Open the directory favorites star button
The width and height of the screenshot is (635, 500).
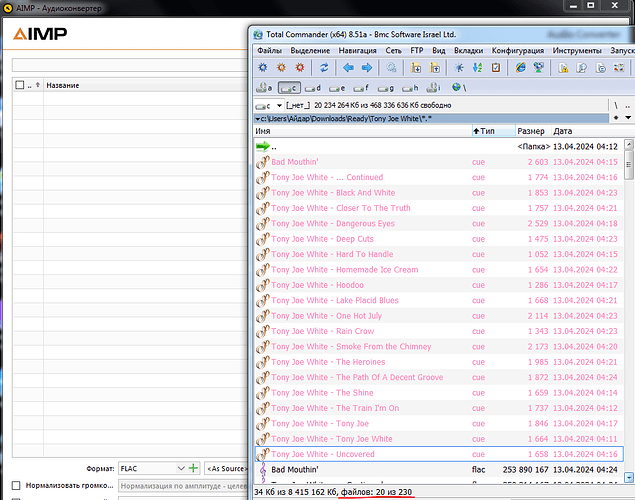coord(616,118)
